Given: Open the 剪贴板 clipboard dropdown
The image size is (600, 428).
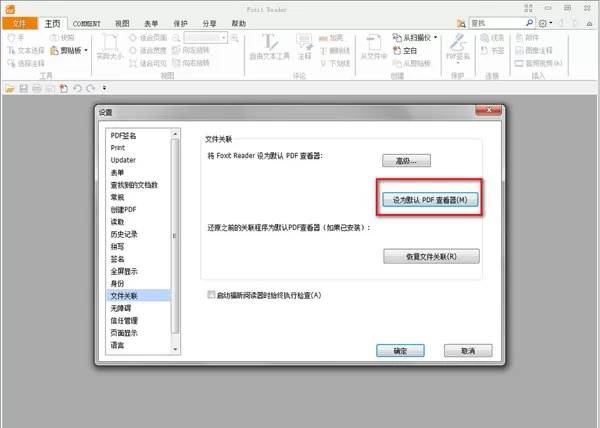Looking at the screenshot, I should (x=86, y=50).
